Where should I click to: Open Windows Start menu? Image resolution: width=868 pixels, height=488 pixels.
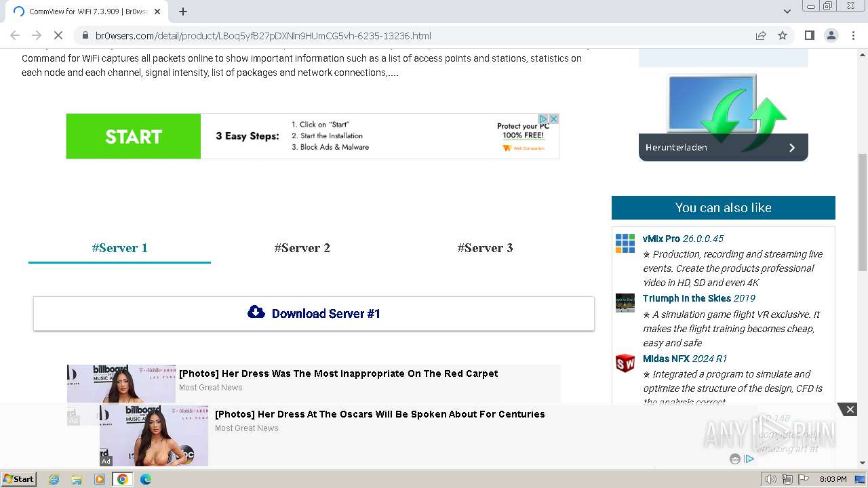(18, 479)
